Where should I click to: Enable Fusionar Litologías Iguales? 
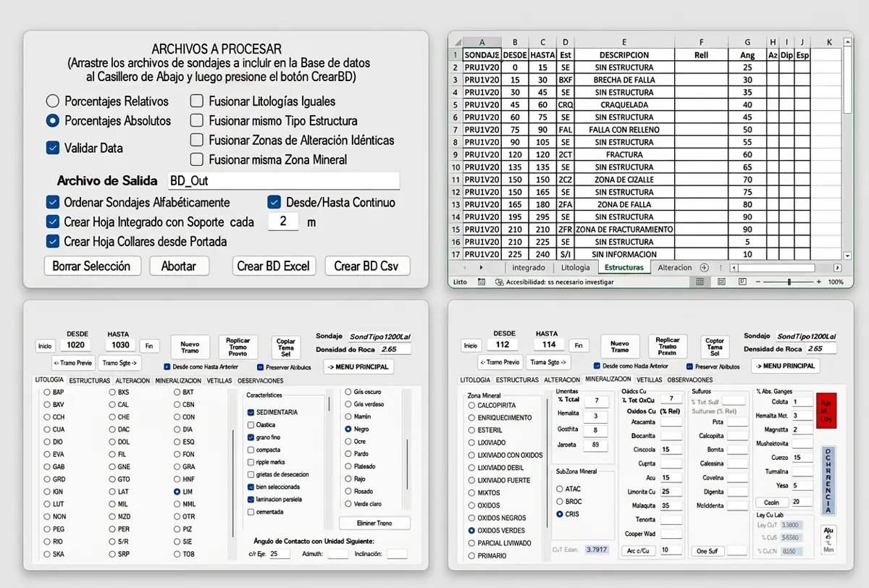(196, 101)
